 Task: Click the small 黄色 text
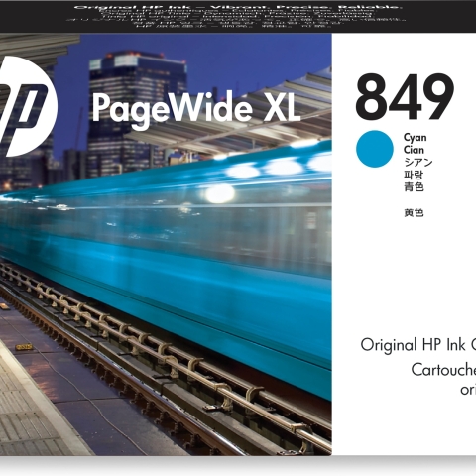tap(414, 213)
